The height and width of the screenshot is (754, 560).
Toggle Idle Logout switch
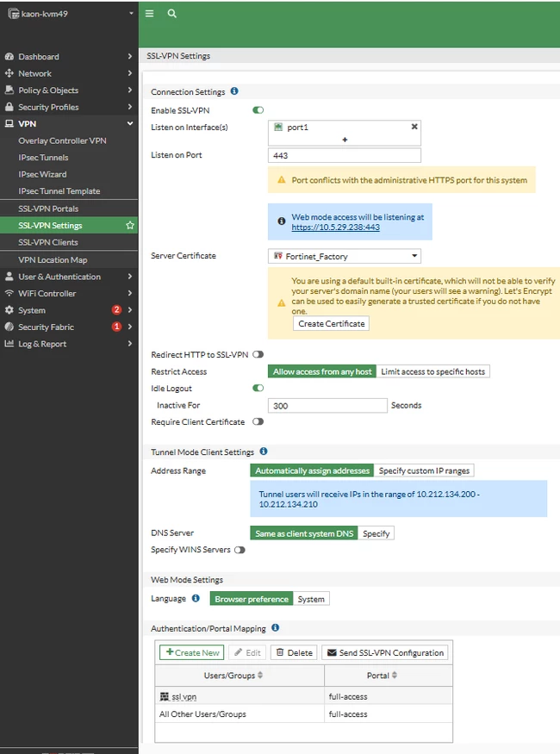click(258, 388)
